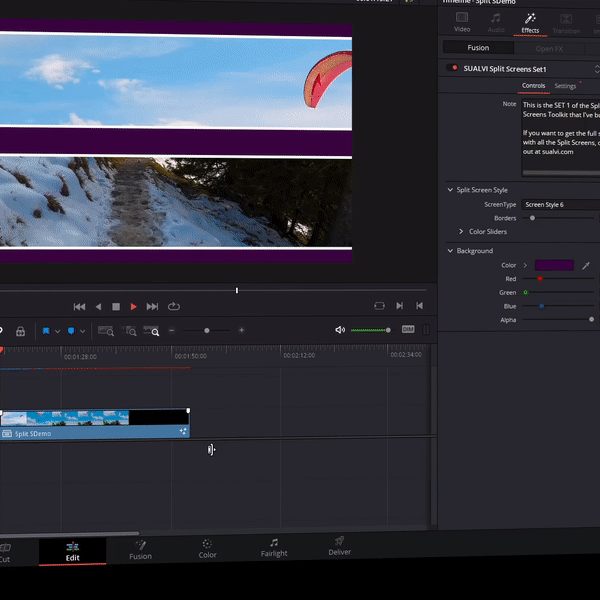Click the SUALVI effect reorder arrows

(x=597, y=69)
